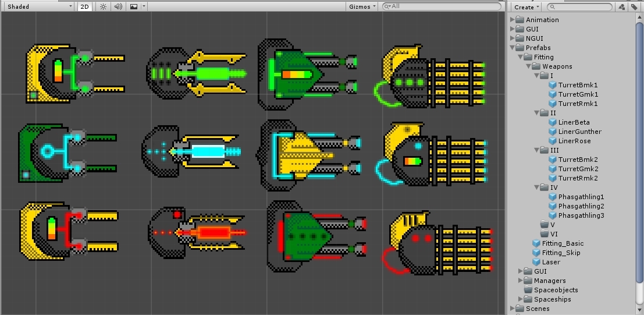The width and height of the screenshot is (644, 315).
Task: Toggle scene audio with the speaker icon
Action: [118, 6]
